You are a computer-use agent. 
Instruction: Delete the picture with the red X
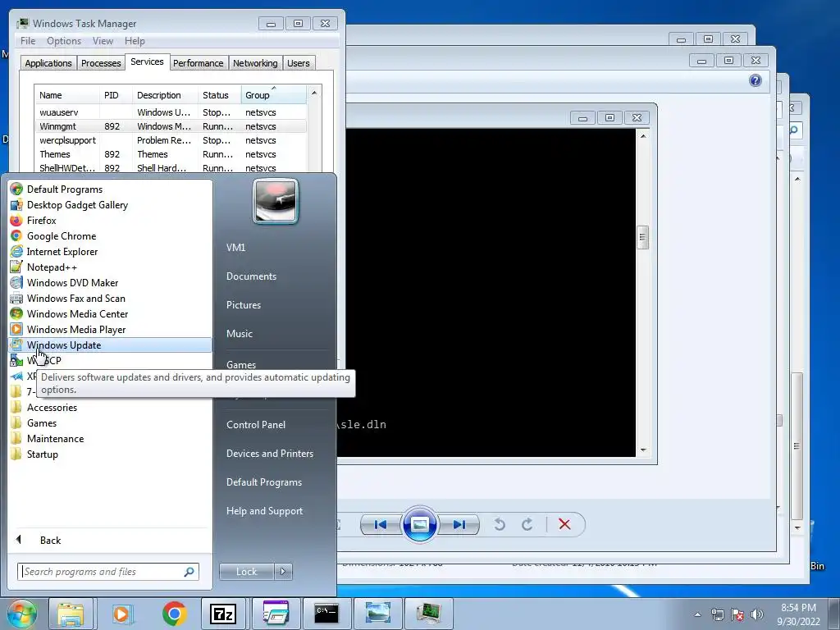(564, 524)
